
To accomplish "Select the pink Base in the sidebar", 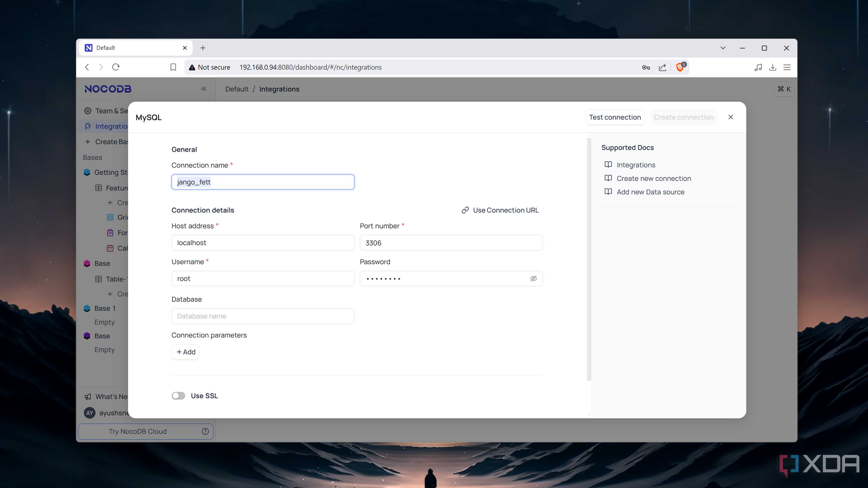I will pos(97,263).
